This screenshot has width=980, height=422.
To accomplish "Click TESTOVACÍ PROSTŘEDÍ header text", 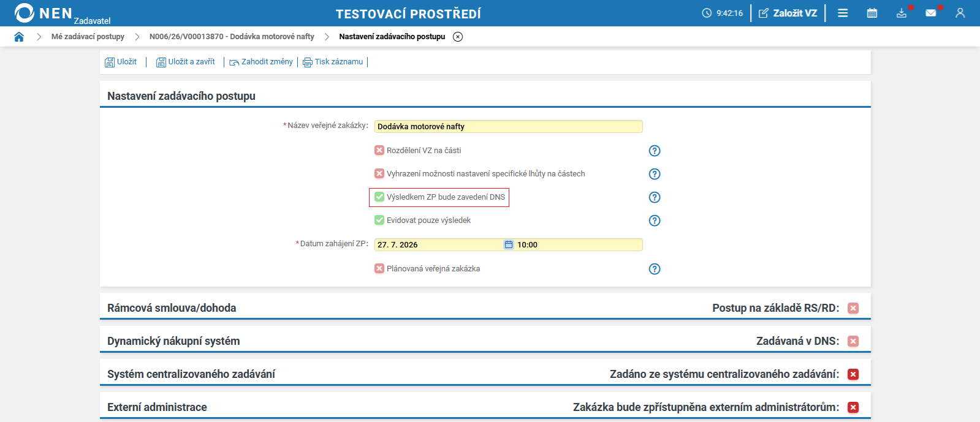I will click(x=408, y=13).
